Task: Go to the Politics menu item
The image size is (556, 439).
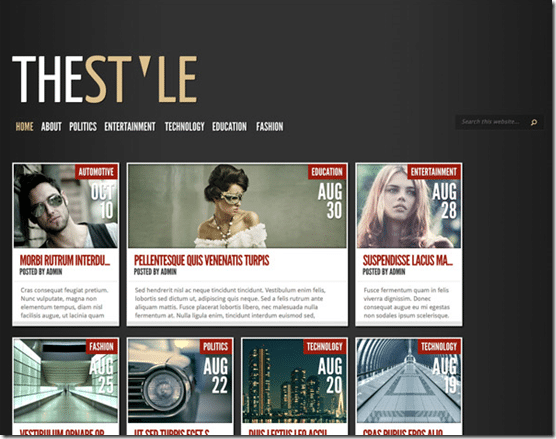Action: pyautogui.click(x=83, y=127)
